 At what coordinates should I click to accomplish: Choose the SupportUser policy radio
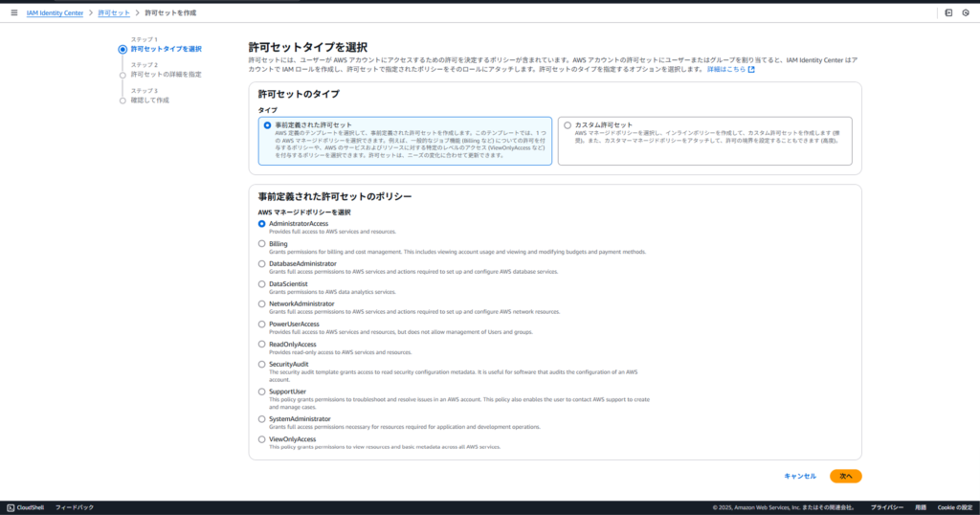click(x=262, y=392)
